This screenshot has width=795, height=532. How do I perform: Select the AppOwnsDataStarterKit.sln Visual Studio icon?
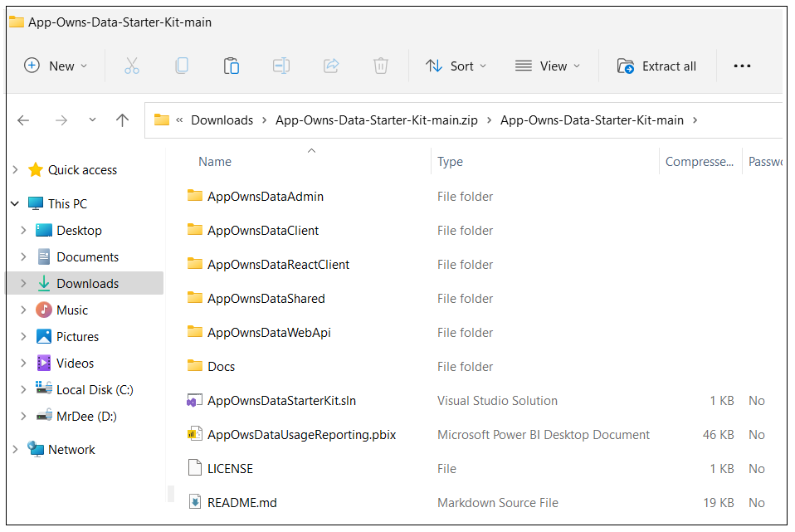coord(195,400)
